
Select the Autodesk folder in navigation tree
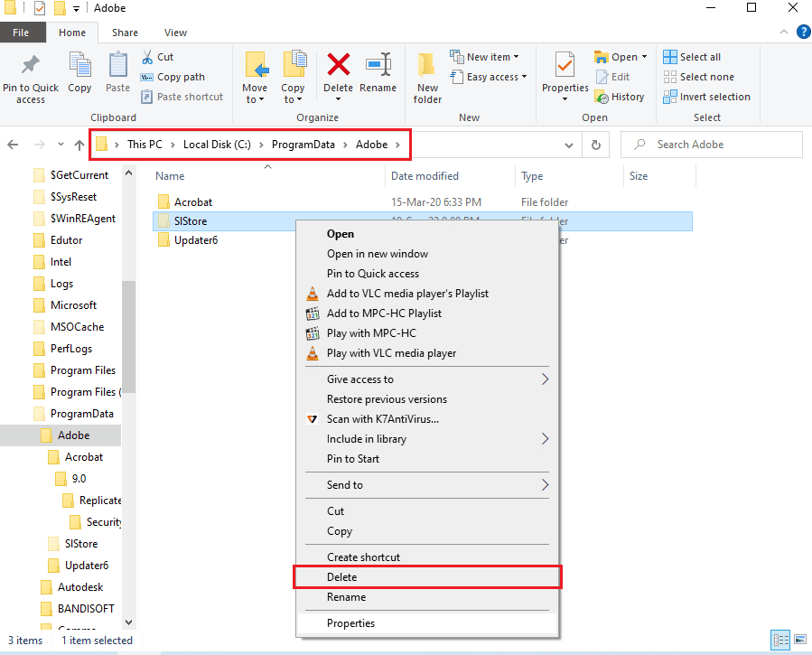82,587
